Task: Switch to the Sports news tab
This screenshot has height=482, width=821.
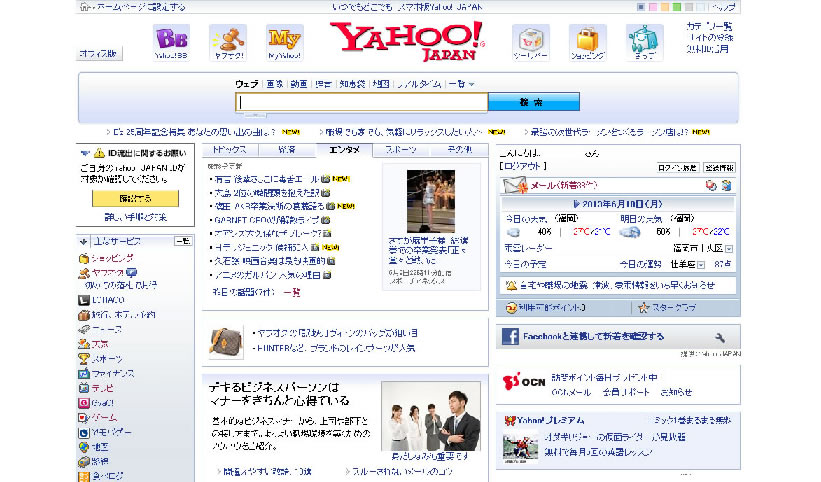Action: (401, 150)
